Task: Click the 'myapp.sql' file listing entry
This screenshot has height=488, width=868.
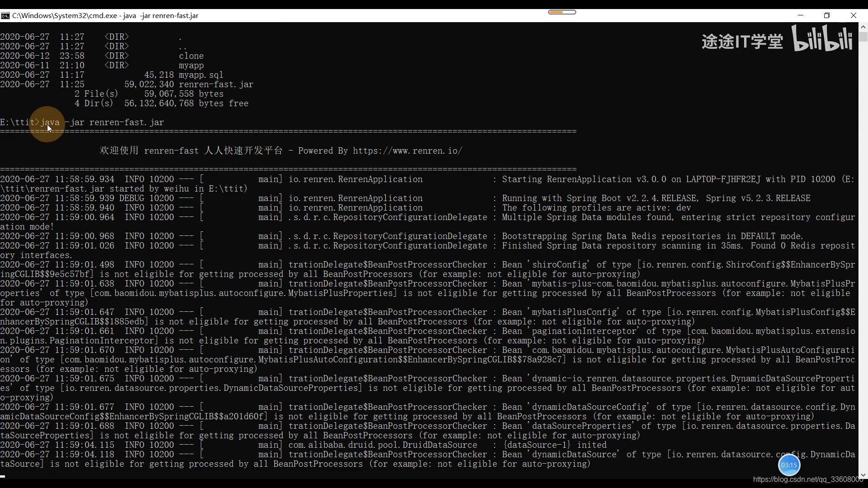Action: pos(201,75)
